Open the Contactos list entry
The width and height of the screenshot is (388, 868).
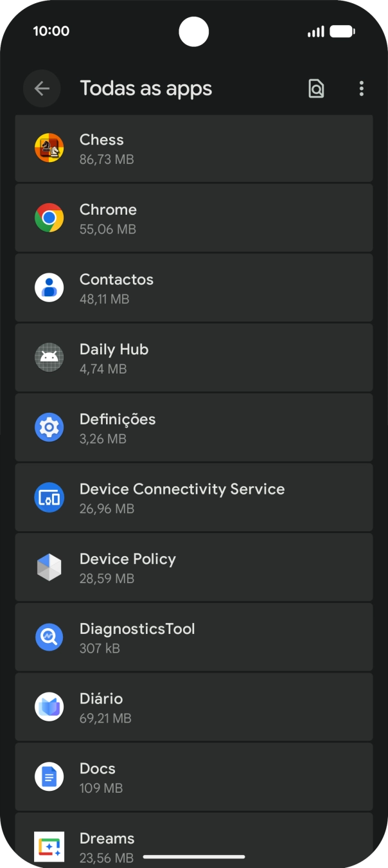click(193, 288)
